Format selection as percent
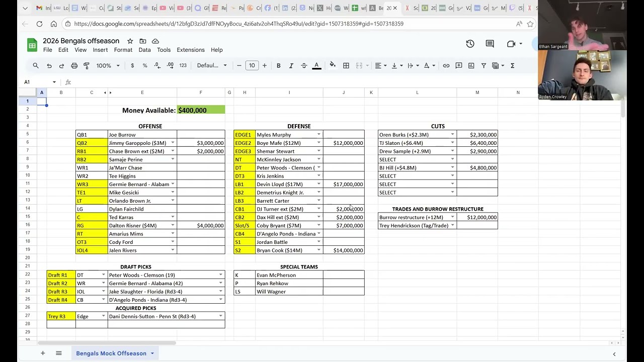 point(145,65)
